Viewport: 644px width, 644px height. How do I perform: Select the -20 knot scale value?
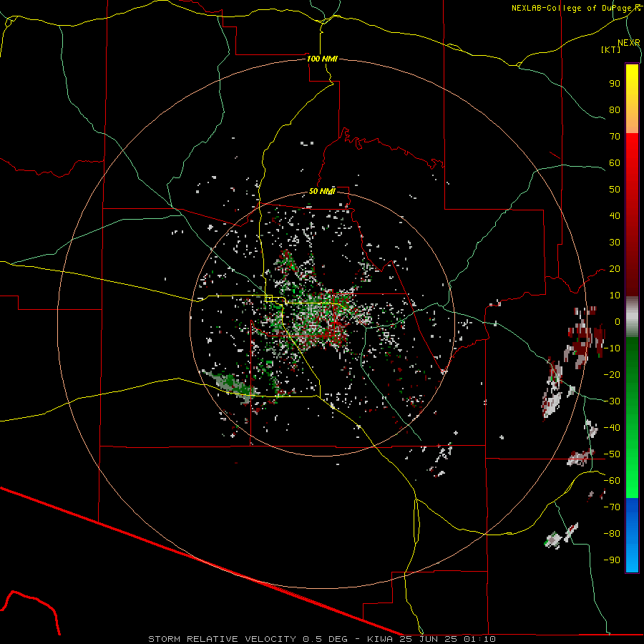612,374
